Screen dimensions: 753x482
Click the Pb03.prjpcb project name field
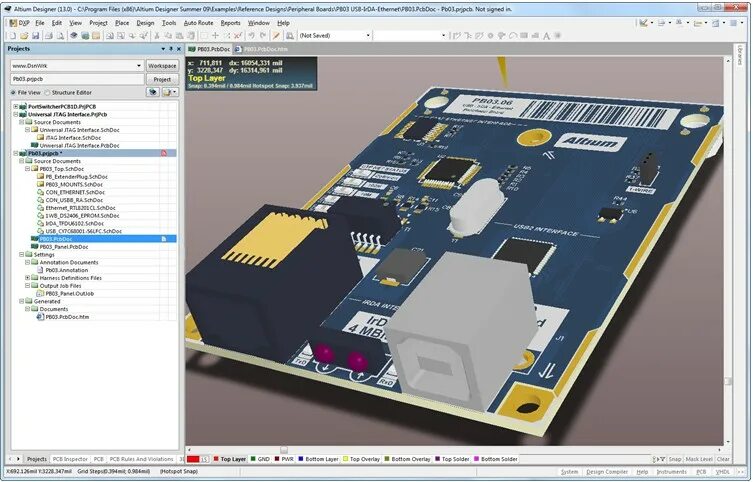click(x=77, y=79)
